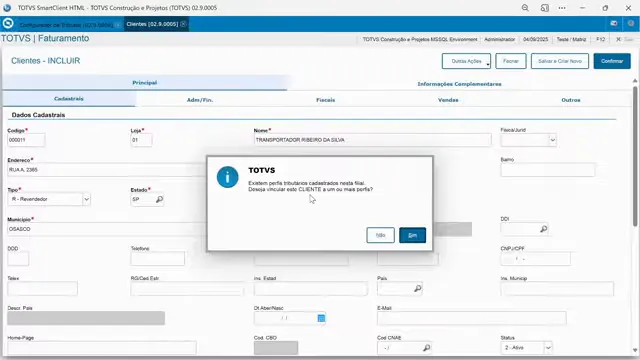The height and width of the screenshot is (360, 640).
Task: Click the CNPJ/CPF input field
Action: click(x=536, y=259)
